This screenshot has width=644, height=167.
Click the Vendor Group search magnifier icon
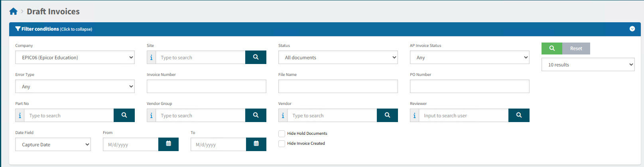coord(256,115)
